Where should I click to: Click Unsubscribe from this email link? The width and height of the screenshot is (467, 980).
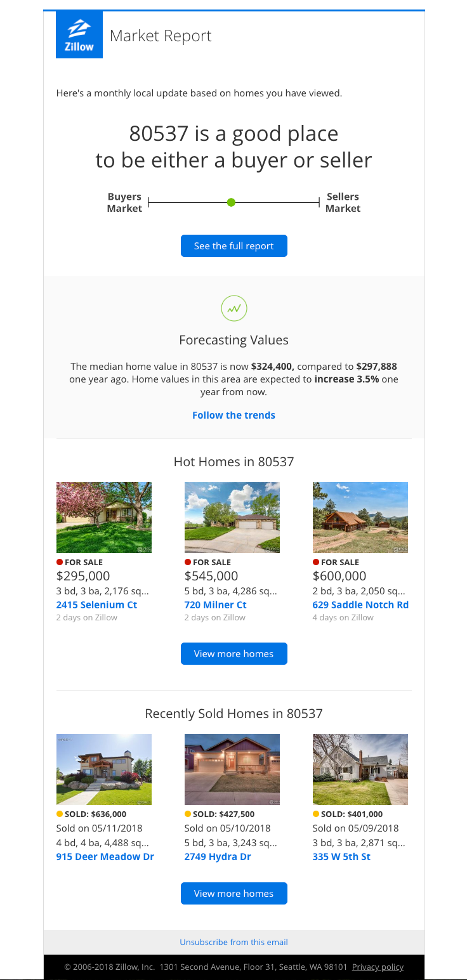click(233, 943)
